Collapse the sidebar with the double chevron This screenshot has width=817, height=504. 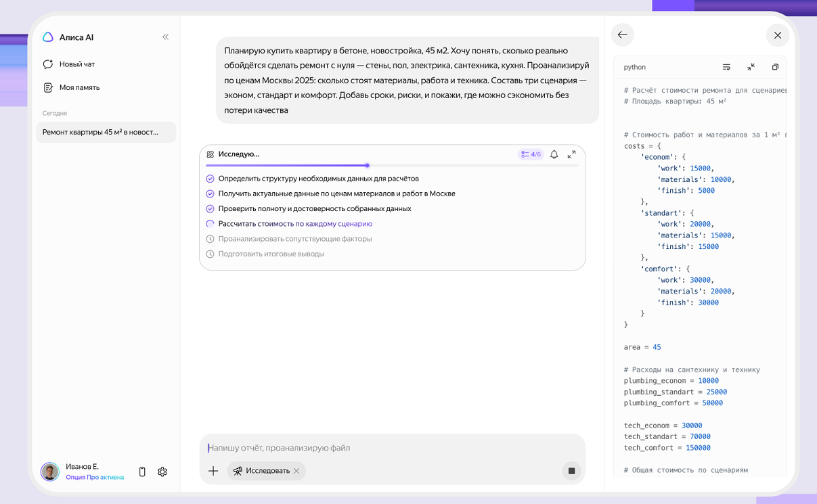165,37
